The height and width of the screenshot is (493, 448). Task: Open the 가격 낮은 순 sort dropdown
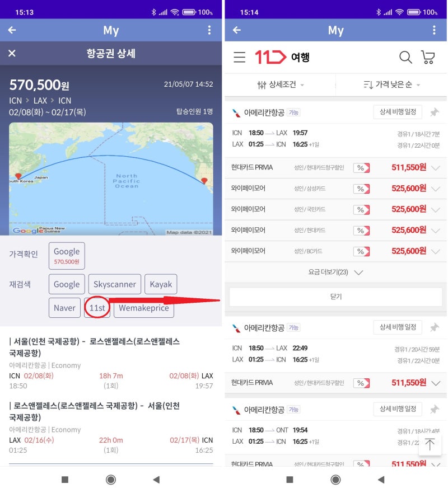point(391,84)
